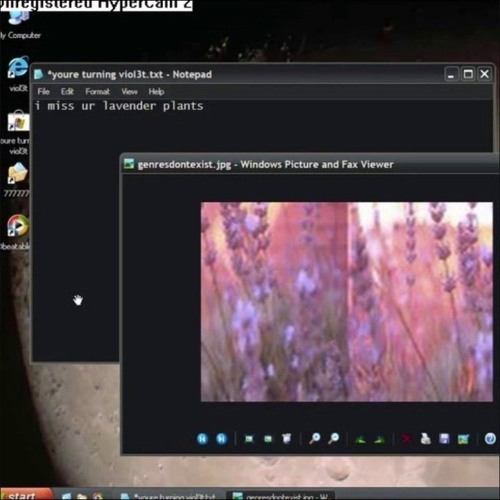Show image at Actual Size

[x=268, y=439]
